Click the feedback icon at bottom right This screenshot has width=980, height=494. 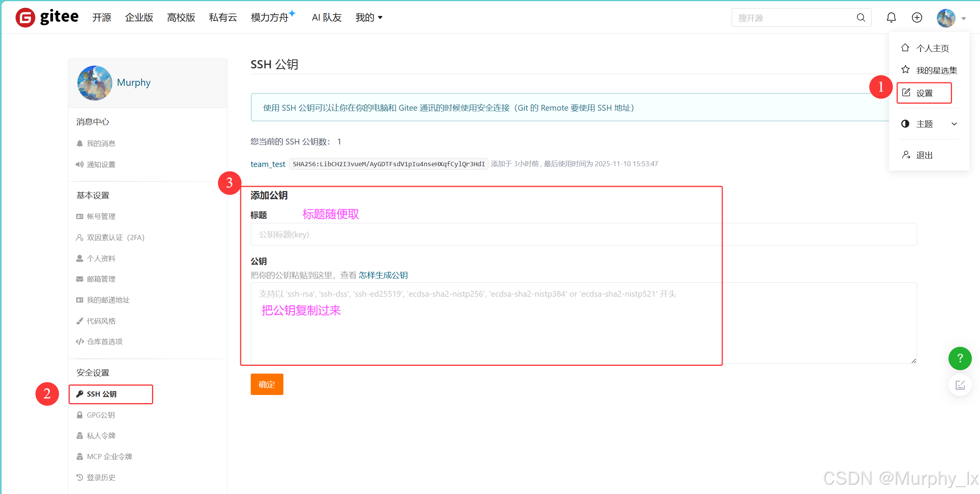click(x=960, y=385)
